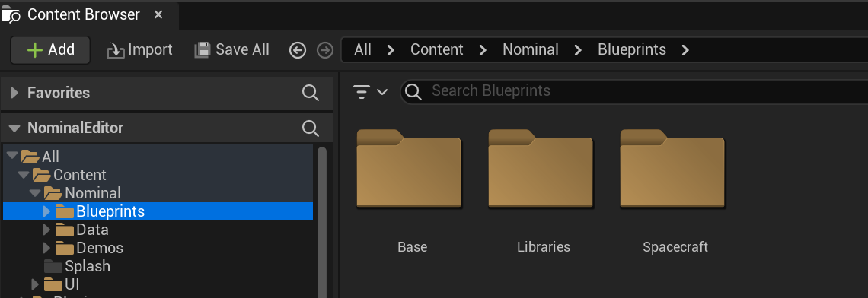
Task: Click the Search Blueprints field
Action: click(x=633, y=91)
